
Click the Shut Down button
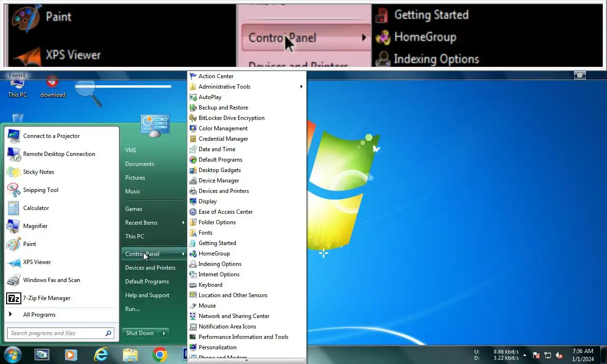(x=140, y=333)
